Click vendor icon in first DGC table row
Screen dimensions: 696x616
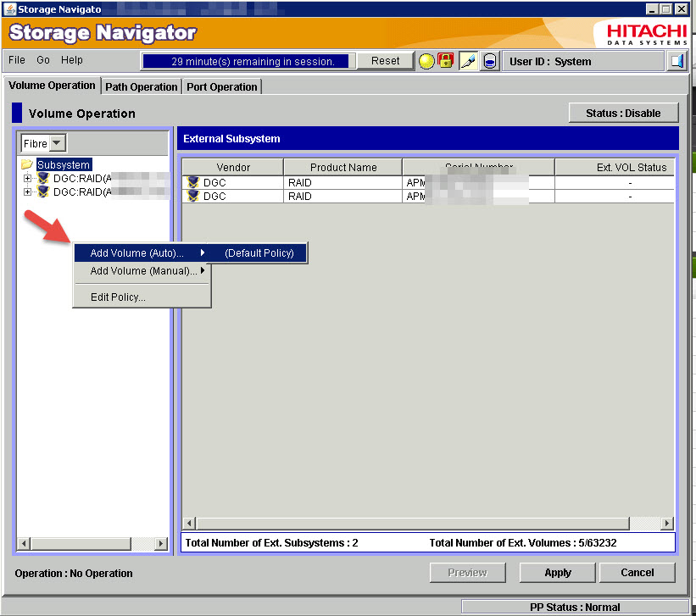click(193, 182)
